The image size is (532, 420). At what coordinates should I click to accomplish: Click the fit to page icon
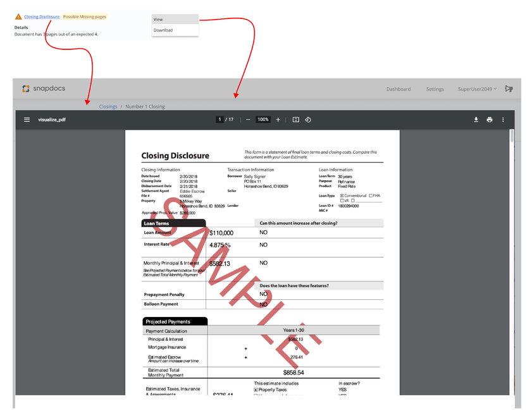(x=296, y=120)
